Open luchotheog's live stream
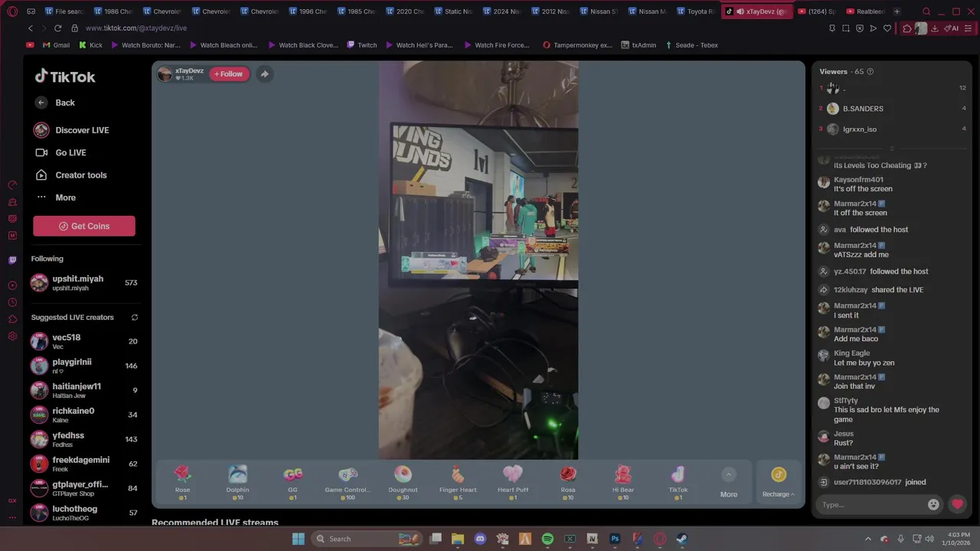 coord(84,513)
